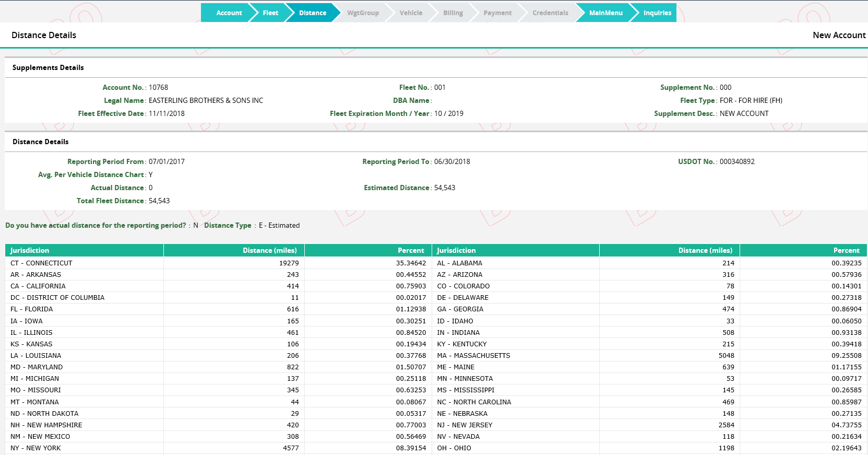Click Supplement No. value 000
Screen dimensions: 868x455
726,87
